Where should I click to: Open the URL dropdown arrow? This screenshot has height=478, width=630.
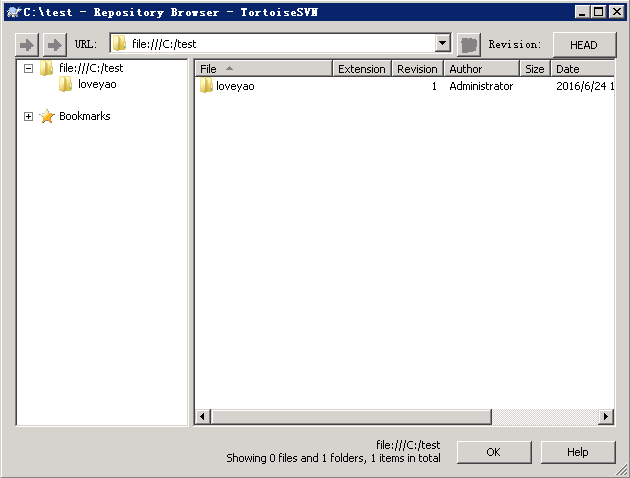[x=442, y=43]
